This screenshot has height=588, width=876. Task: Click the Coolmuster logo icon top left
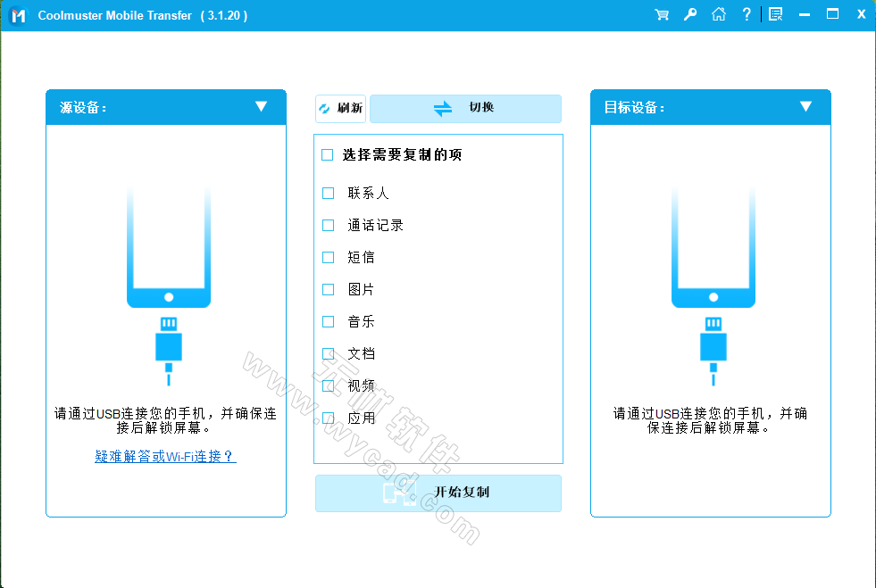click(14, 14)
